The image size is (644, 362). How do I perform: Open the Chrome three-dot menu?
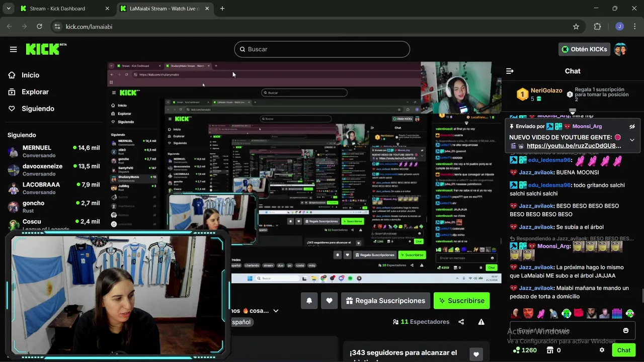pyautogui.click(x=634, y=27)
